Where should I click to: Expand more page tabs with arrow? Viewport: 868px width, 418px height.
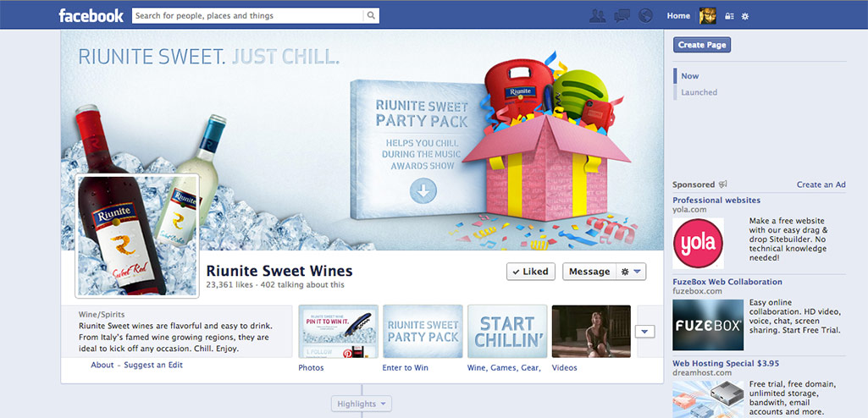(645, 332)
